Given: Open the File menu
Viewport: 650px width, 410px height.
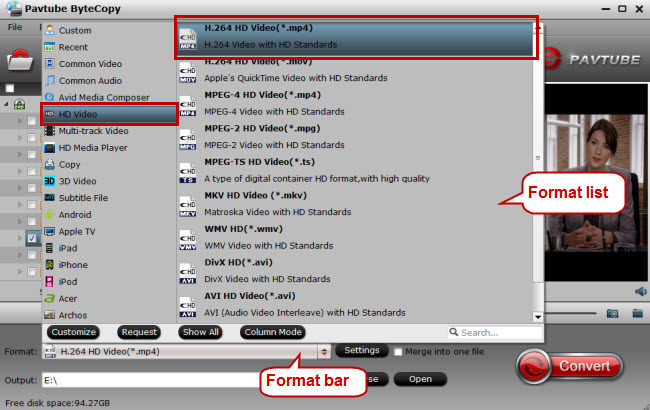Looking at the screenshot, I should 15,27.
